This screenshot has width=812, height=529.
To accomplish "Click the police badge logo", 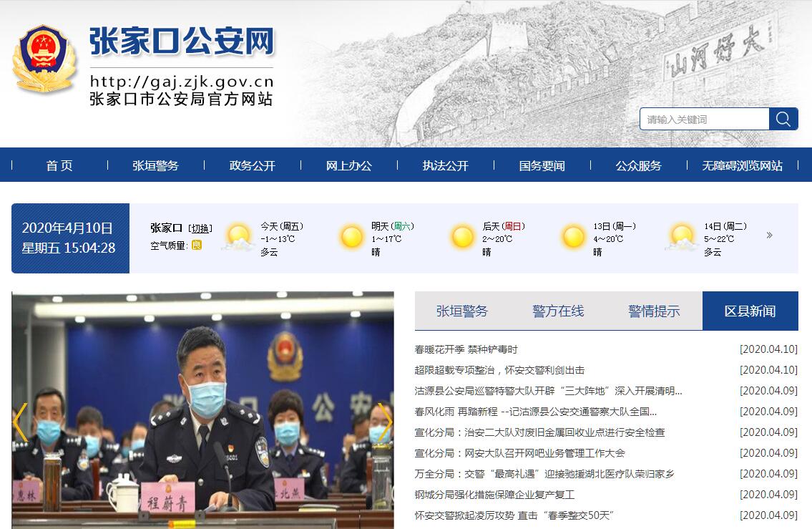I will click(x=44, y=59).
